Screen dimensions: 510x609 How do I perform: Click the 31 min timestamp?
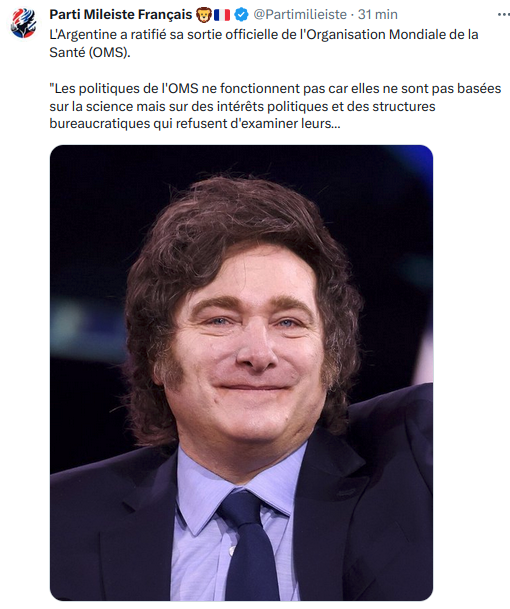tap(378, 14)
